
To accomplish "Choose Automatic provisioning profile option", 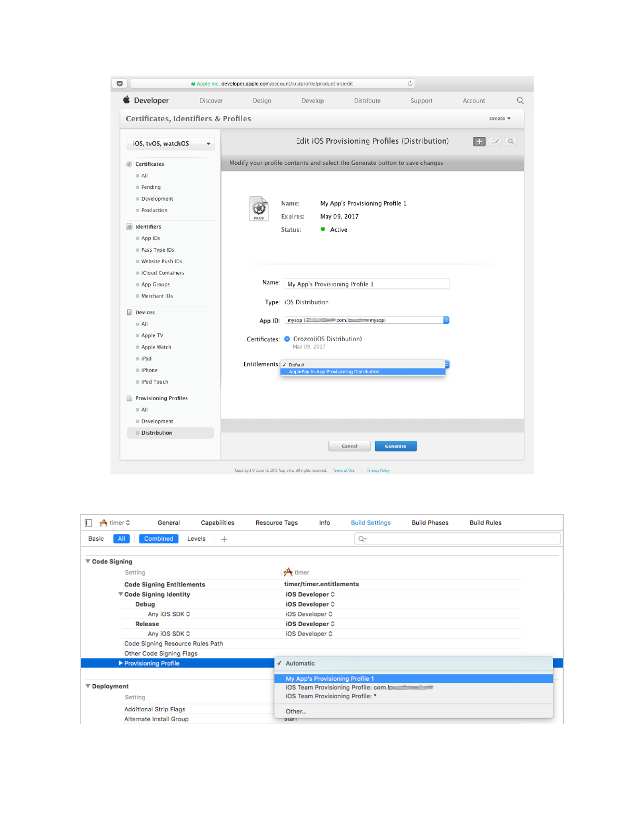I will tap(414, 663).
